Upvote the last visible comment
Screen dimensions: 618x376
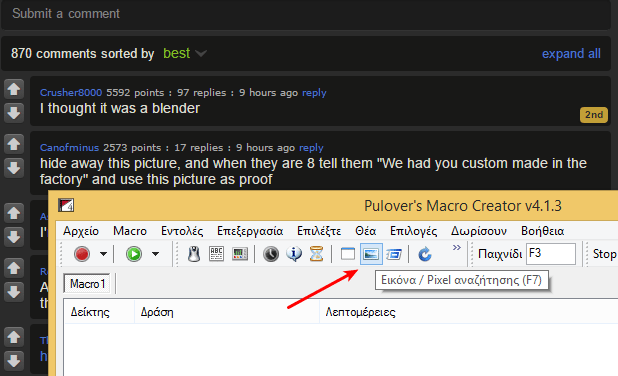coord(14,337)
